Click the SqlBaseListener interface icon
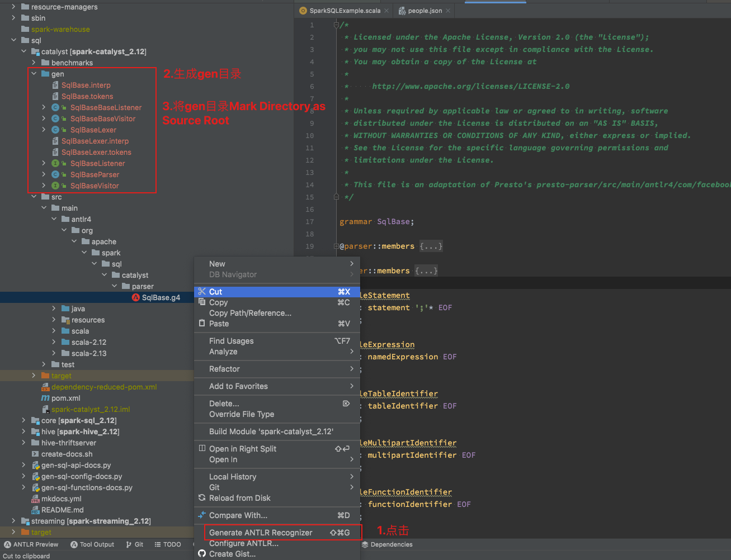The image size is (731, 560). 55,163
